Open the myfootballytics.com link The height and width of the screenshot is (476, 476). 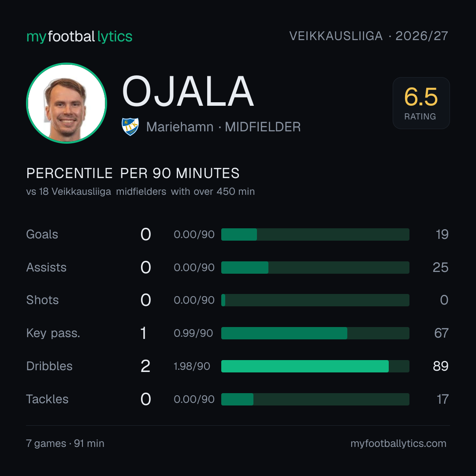point(398,443)
